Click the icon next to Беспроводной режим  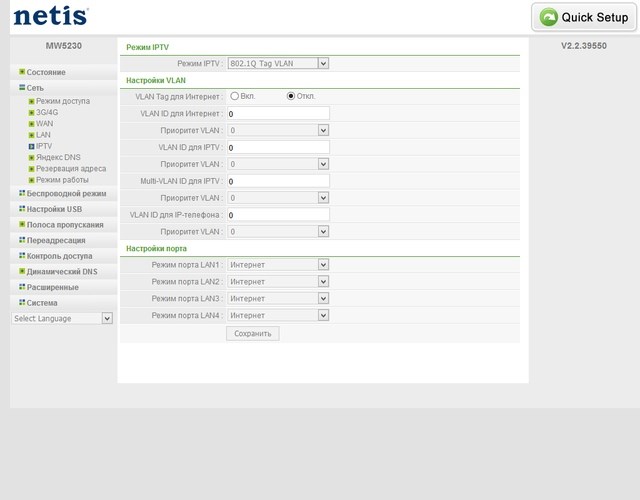[x=22, y=193]
